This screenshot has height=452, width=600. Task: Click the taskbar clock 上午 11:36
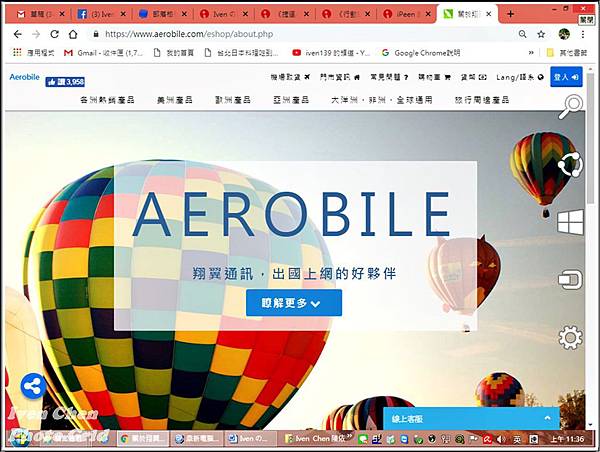pyautogui.click(x=567, y=439)
